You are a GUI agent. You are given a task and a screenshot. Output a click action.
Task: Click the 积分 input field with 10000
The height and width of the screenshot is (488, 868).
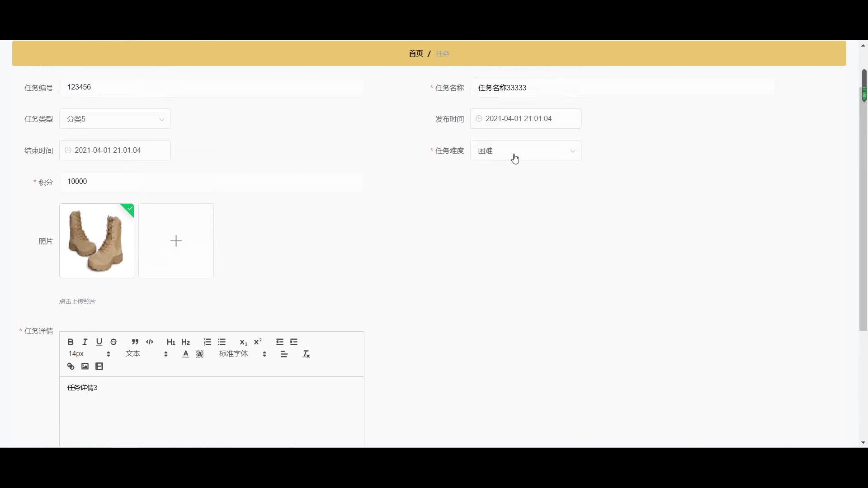coord(211,182)
